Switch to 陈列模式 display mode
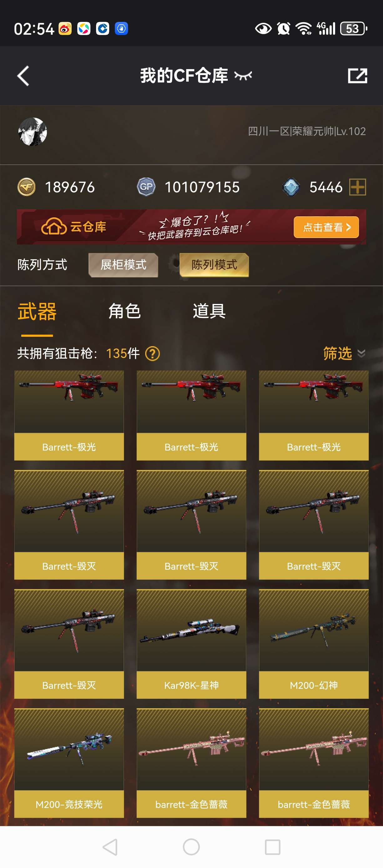 pyautogui.click(x=214, y=265)
